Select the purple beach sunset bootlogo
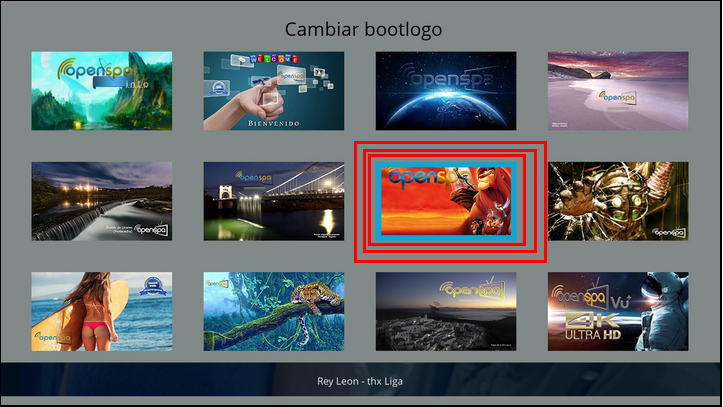 pos(618,91)
